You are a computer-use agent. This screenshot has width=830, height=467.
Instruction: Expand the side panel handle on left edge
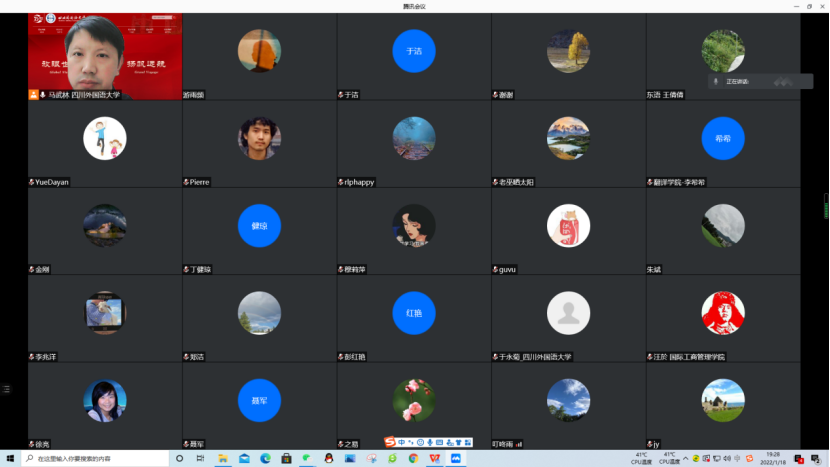(x=4, y=388)
